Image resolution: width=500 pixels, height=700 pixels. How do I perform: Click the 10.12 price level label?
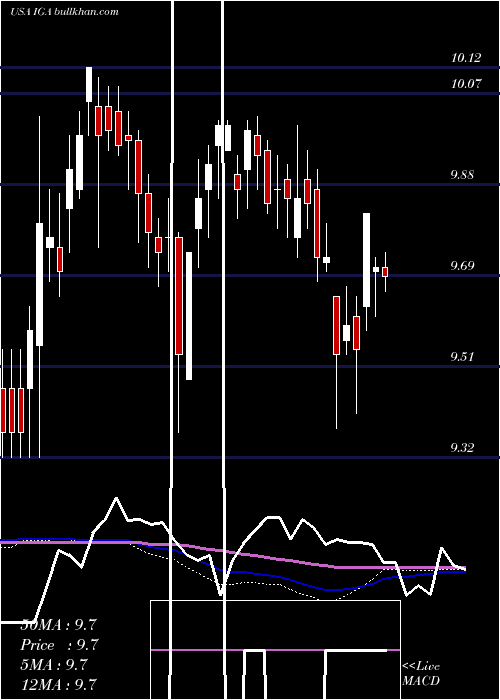(x=466, y=58)
